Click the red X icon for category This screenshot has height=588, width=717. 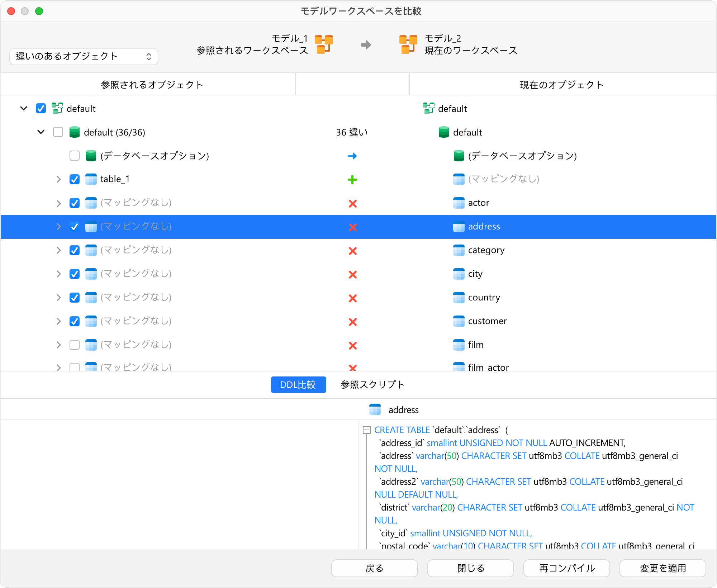pos(353,251)
